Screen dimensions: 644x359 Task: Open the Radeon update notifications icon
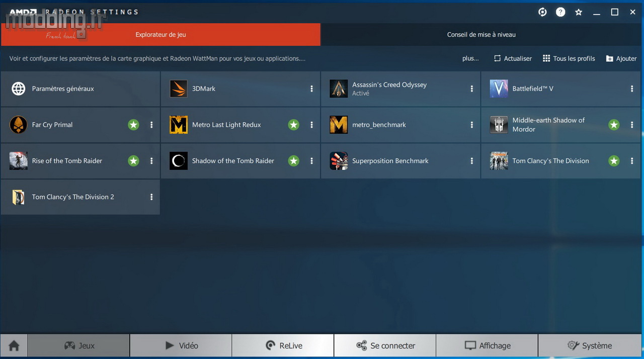(x=542, y=12)
